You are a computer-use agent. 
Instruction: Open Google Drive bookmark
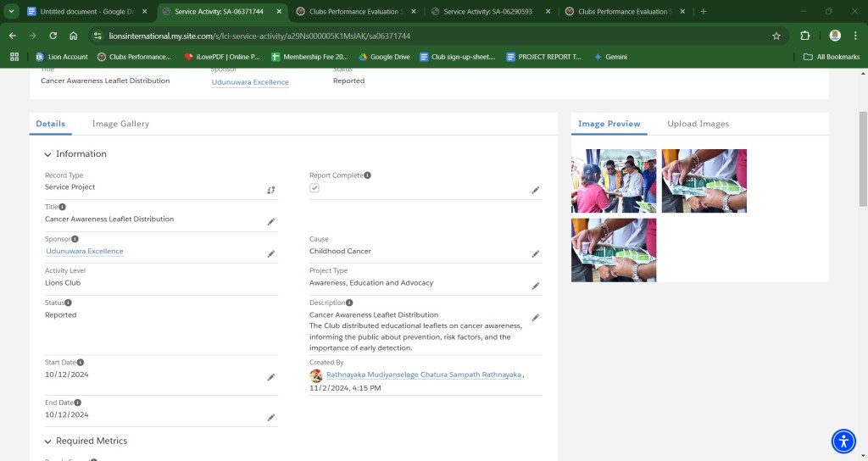click(384, 57)
